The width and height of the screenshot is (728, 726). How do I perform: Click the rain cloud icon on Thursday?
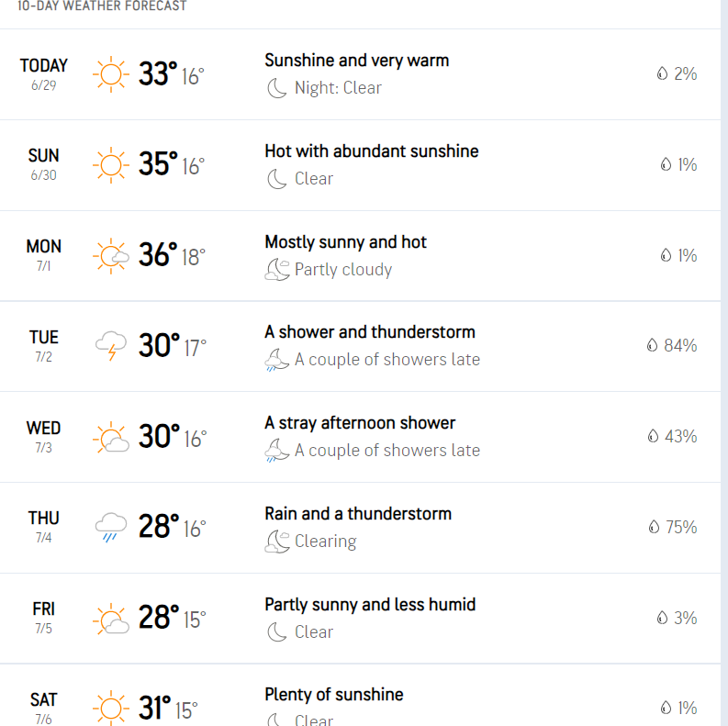pos(111,527)
